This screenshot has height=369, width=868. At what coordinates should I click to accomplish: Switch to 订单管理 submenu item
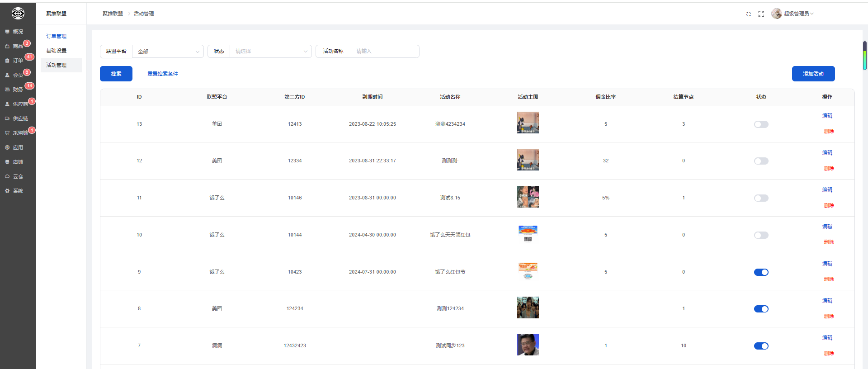click(x=57, y=36)
